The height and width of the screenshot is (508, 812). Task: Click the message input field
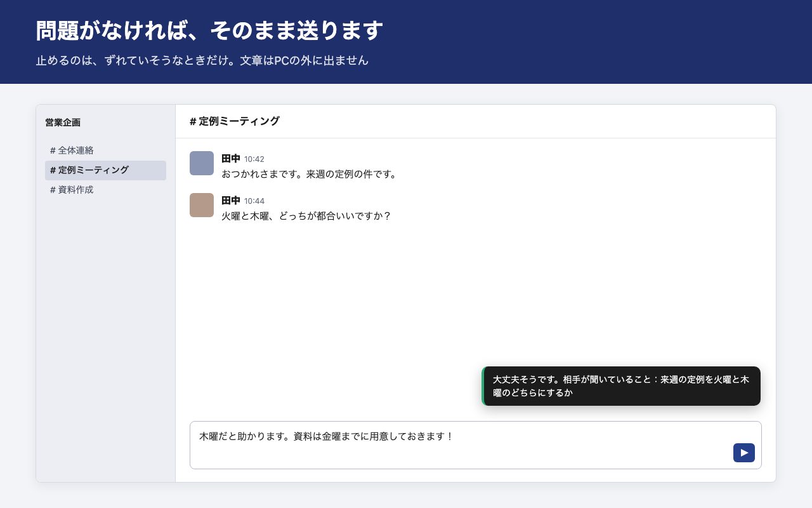point(475,445)
